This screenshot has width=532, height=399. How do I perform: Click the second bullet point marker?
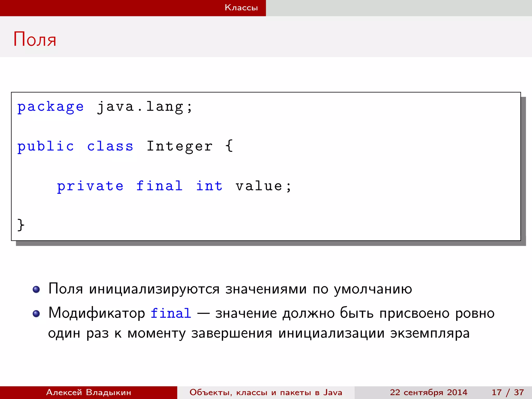36,314
